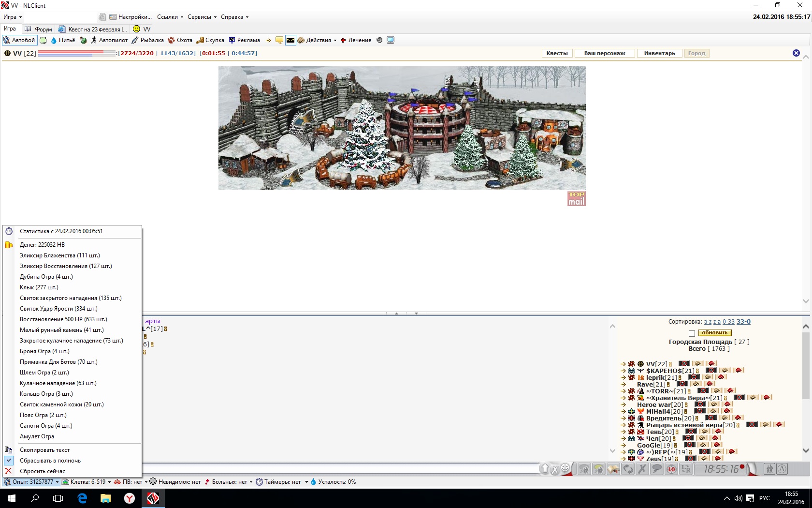Click the chat clear X icon
Image resolution: width=812 pixels, height=508 pixels.
[555, 469]
